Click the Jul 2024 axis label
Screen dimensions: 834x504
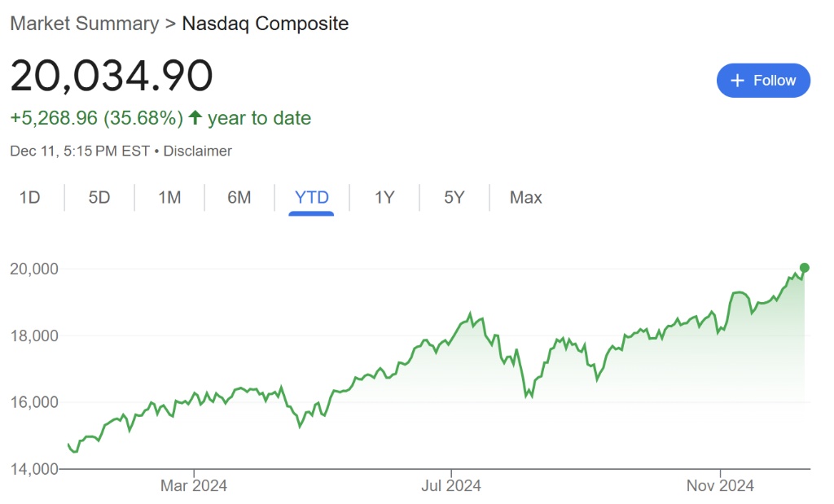(x=451, y=486)
